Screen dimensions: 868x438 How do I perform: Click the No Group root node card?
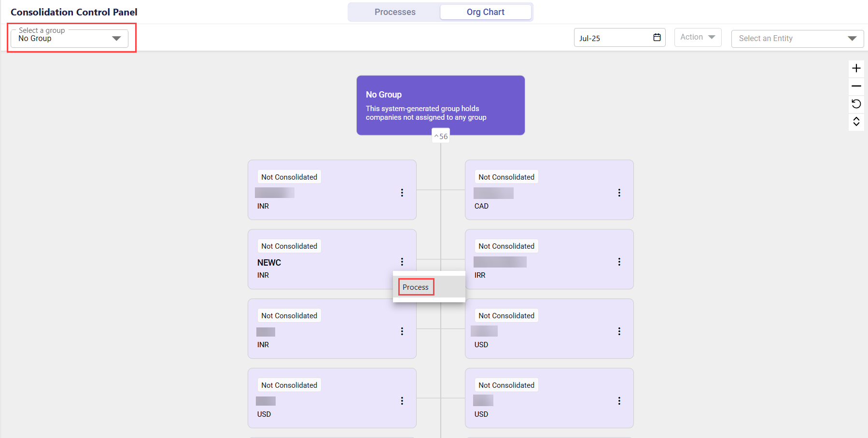pyautogui.click(x=440, y=105)
